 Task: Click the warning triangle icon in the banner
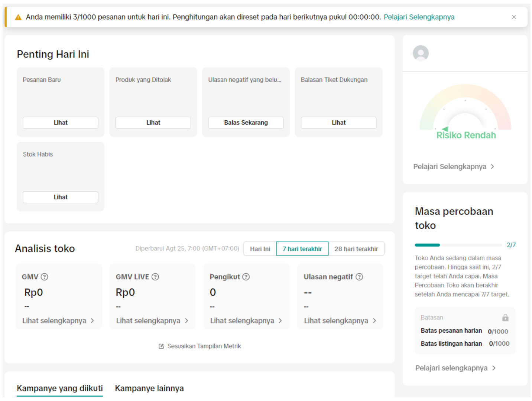pos(18,17)
